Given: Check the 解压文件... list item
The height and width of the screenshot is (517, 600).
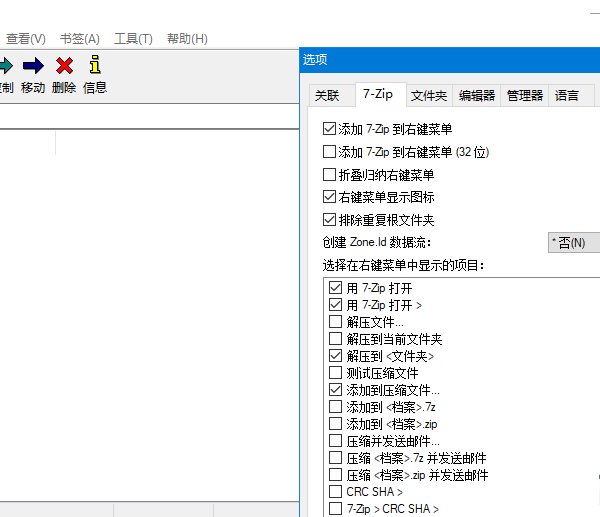Looking at the screenshot, I should pyautogui.click(x=335, y=322).
